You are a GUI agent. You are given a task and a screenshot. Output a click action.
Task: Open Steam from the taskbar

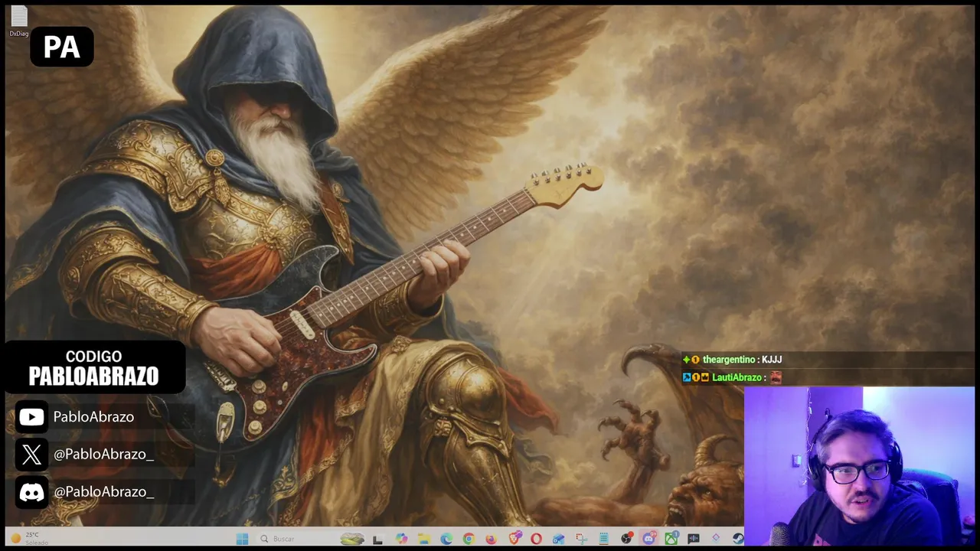point(738,539)
